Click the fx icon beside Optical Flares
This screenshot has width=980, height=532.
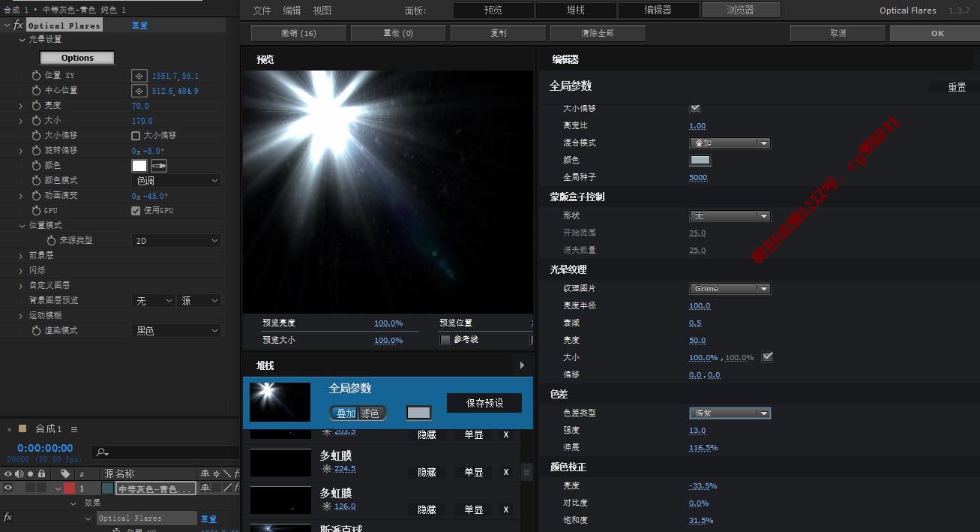tap(18, 26)
